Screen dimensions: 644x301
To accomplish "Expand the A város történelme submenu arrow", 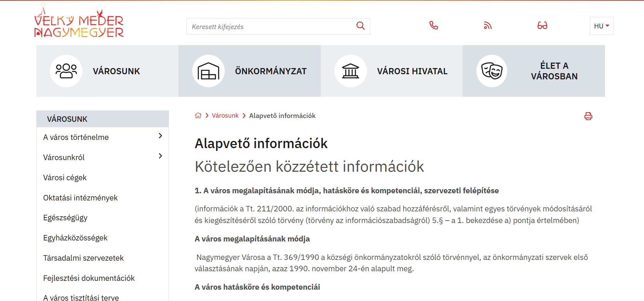I will (160, 136).
